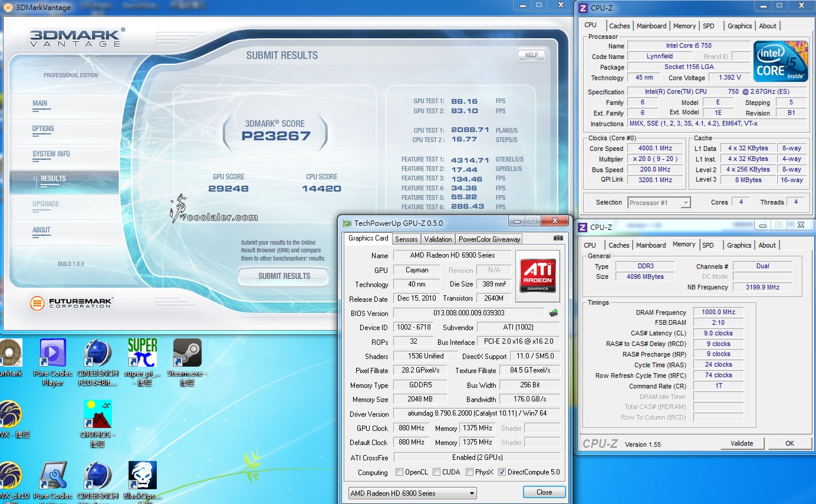Image resolution: width=816 pixels, height=504 pixels.
Task: Open ABOUT in 3DMark Vantage sidebar
Action: (x=41, y=230)
